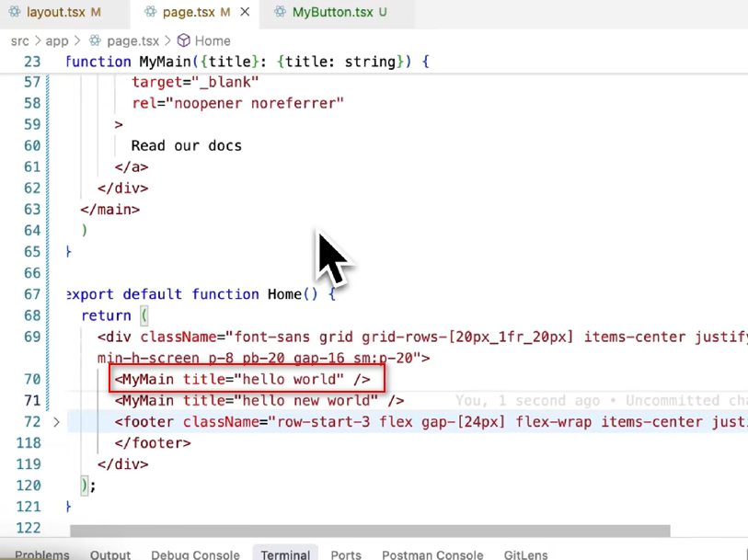Select the Terminal panel tab
This screenshot has width=748, height=560.
click(x=285, y=554)
